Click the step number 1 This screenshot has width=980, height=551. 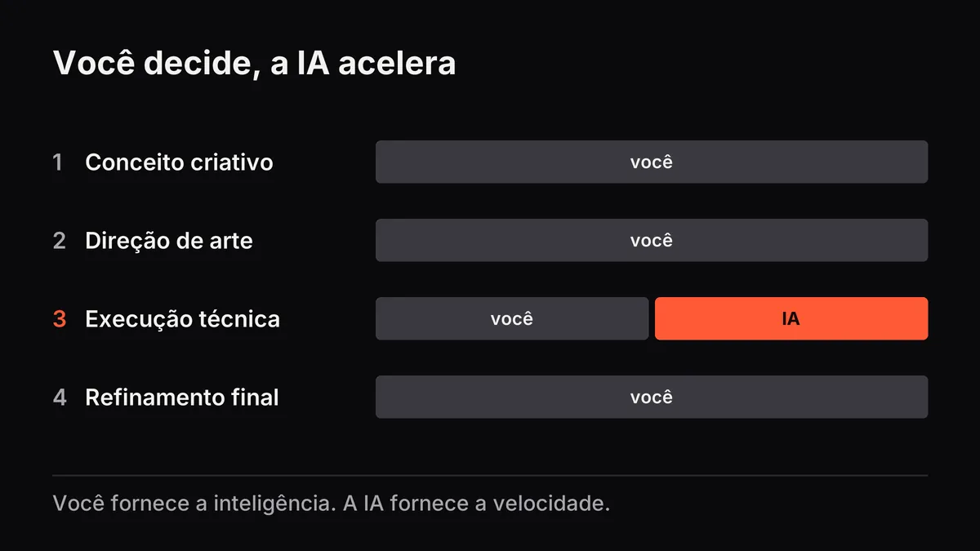pyautogui.click(x=58, y=162)
